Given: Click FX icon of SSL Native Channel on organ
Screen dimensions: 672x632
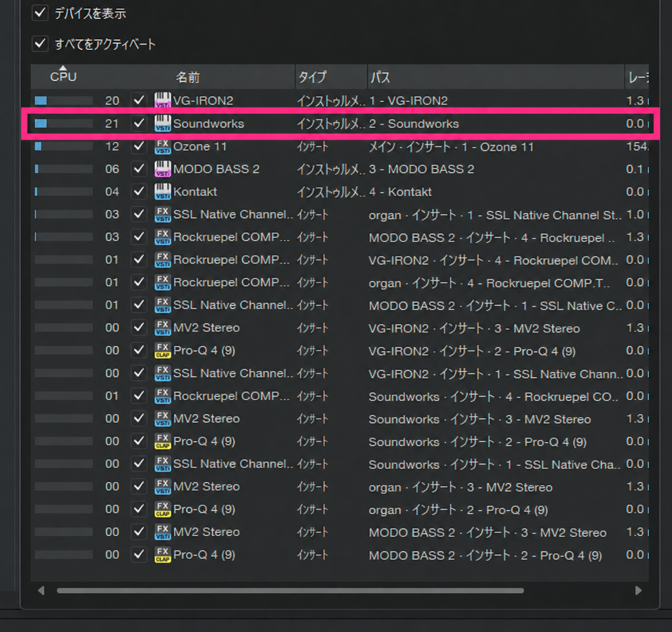Looking at the screenshot, I should click(x=163, y=214).
